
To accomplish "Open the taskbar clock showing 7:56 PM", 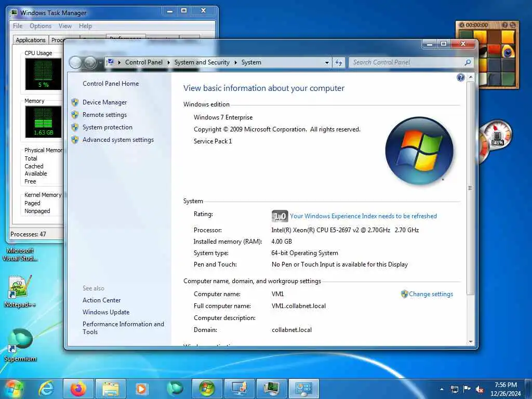I will [506, 389].
